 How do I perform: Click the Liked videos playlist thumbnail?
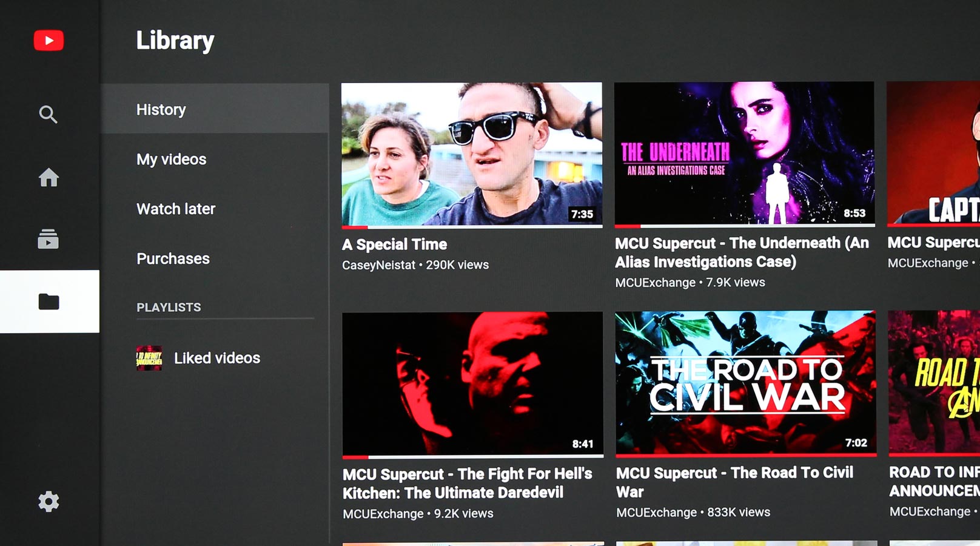[x=149, y=358]
